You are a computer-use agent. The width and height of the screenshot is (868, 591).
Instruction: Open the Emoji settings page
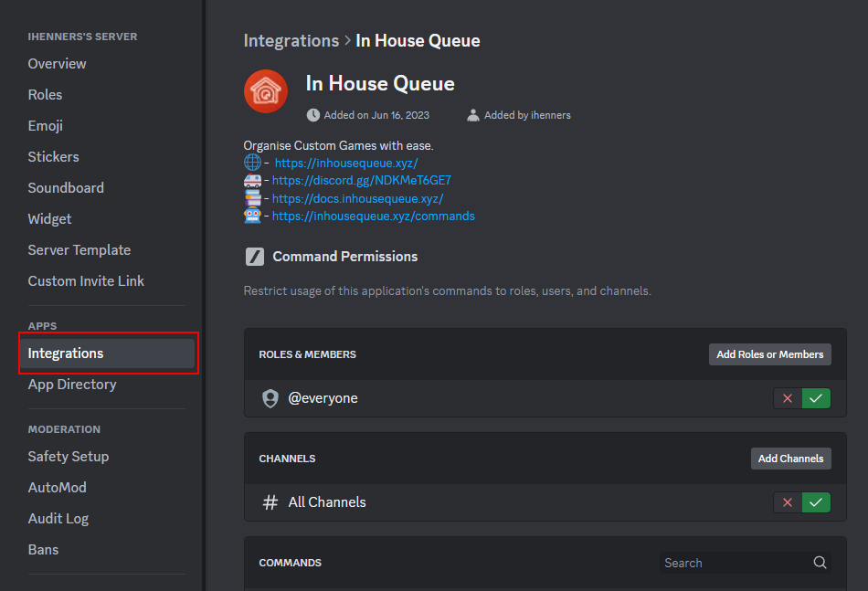[46, 126]
